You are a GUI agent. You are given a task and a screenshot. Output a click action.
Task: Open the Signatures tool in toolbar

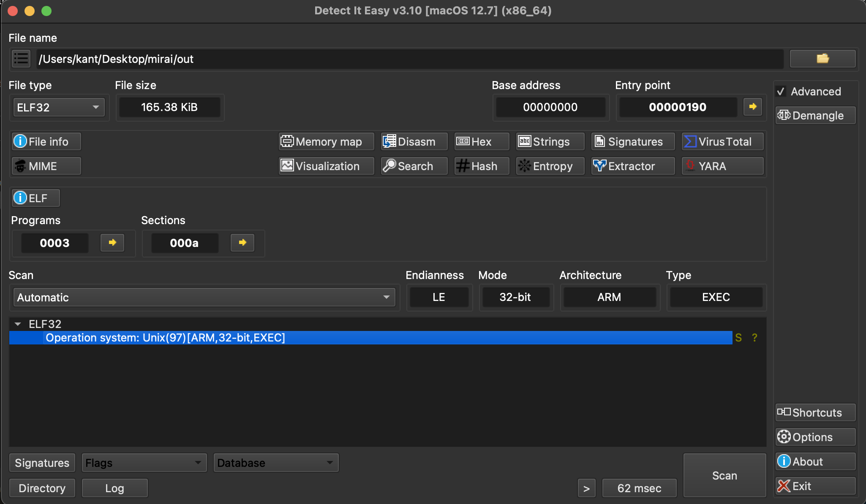[633, 141]
